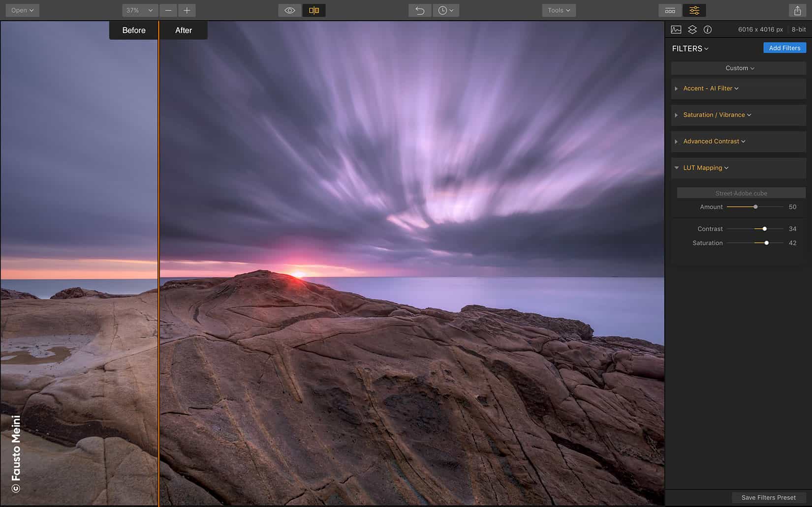The height and width of the screenshot is (507, 812).
Task: Open the Tools menu
Action: tap(559, 10)
